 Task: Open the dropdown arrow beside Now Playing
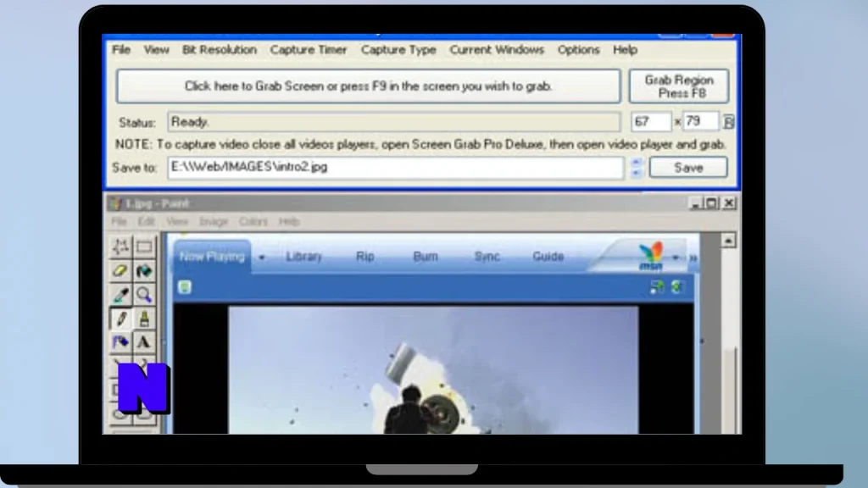[262, 258]
